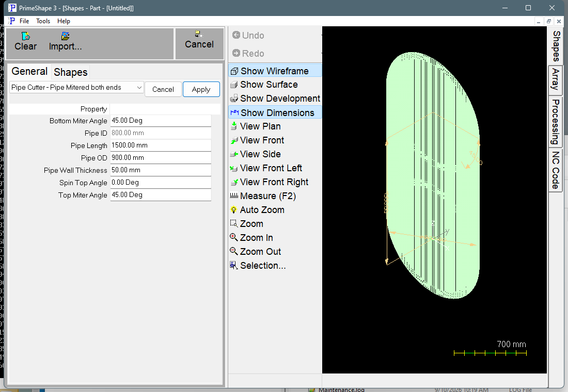Click the Apply button
This screenshot has width=568, height=392.
click(x=201, y=89)
